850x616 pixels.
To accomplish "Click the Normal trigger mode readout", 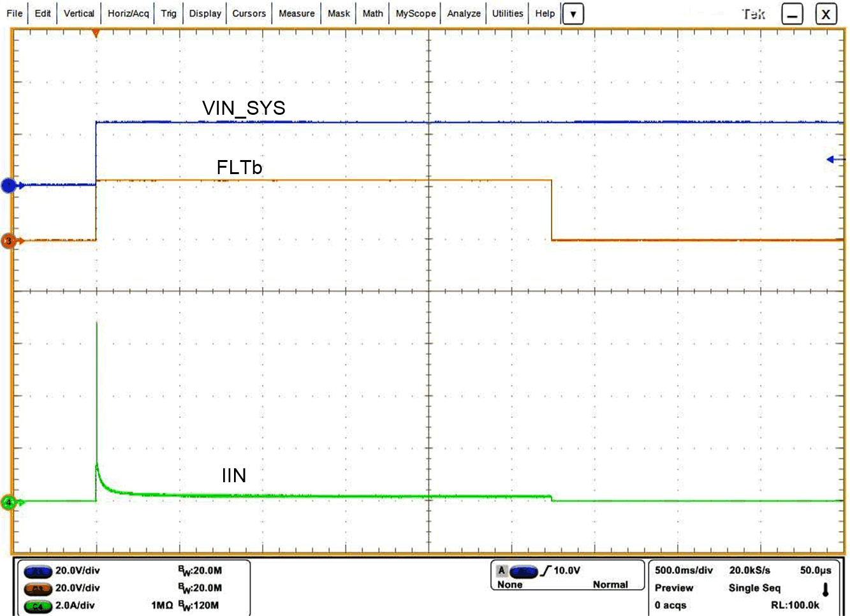I will (x=610, y=585).
